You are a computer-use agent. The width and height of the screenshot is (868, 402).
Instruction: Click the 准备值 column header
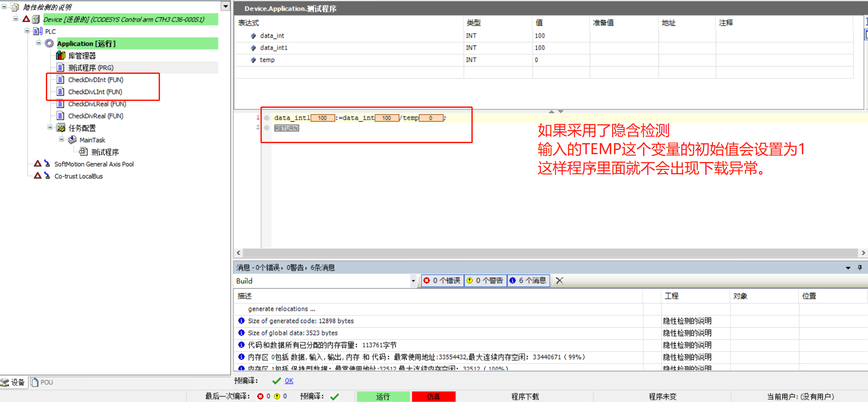624,22
